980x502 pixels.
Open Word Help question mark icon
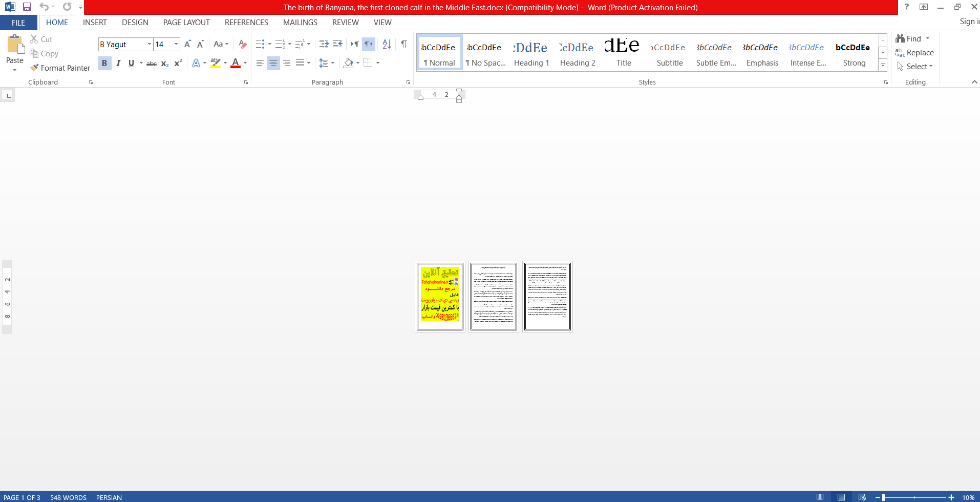click(x=907, y=7)
